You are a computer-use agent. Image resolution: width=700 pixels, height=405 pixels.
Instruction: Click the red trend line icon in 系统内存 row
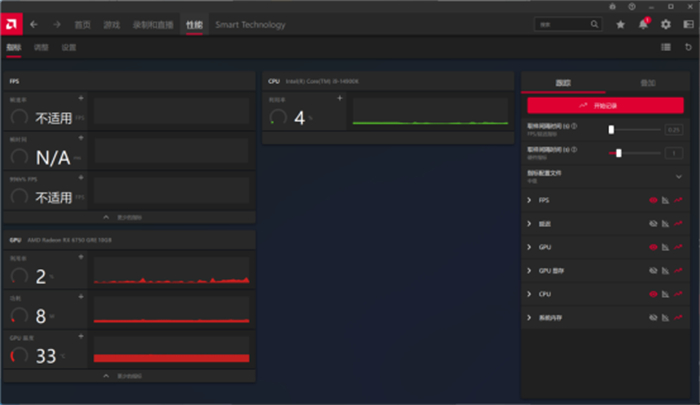[x=678, y=317]
